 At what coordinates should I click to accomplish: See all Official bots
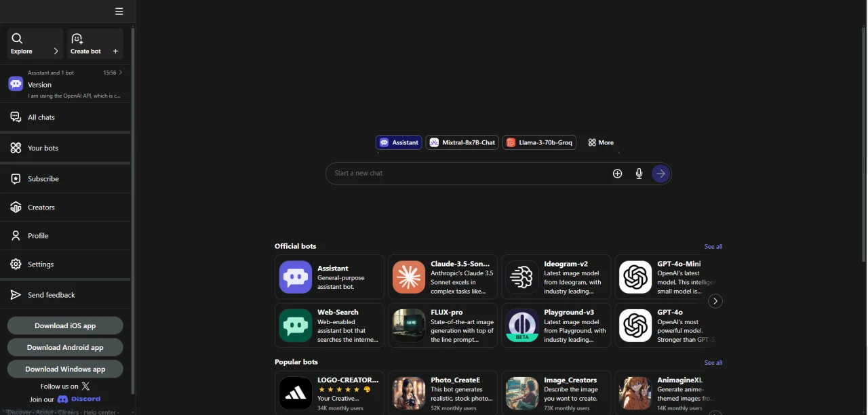click(x=713, y=247)
